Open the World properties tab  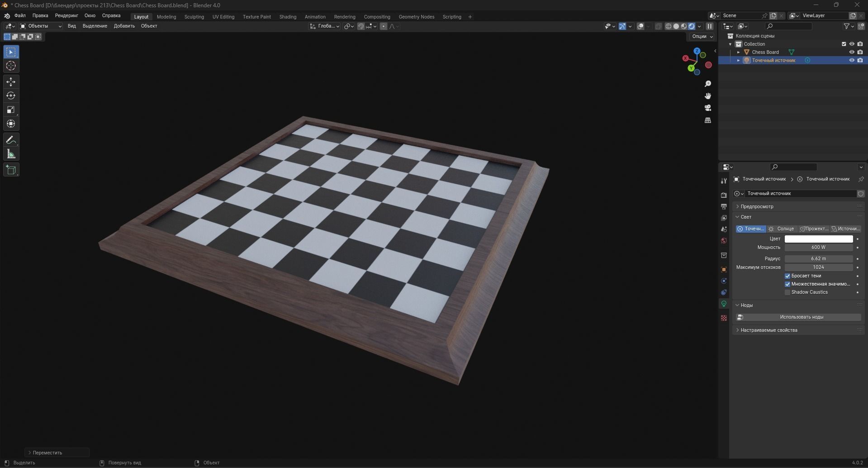[x=724, y=241]
